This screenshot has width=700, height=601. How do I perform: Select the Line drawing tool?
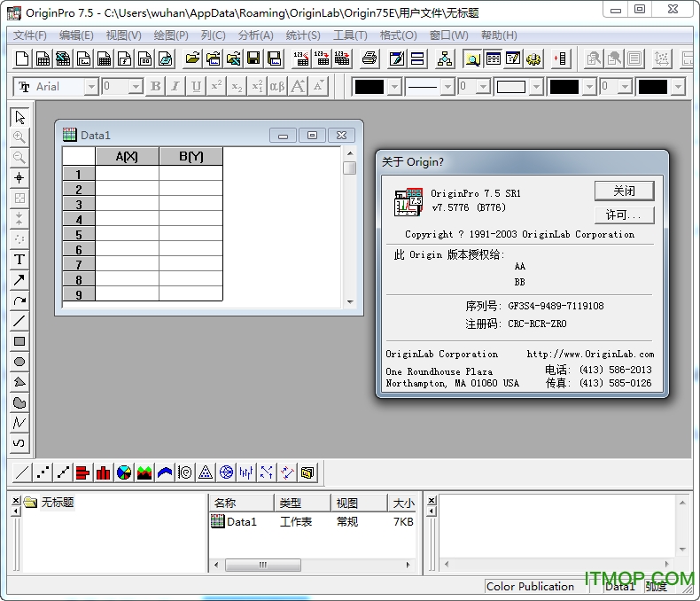(19, 321)
